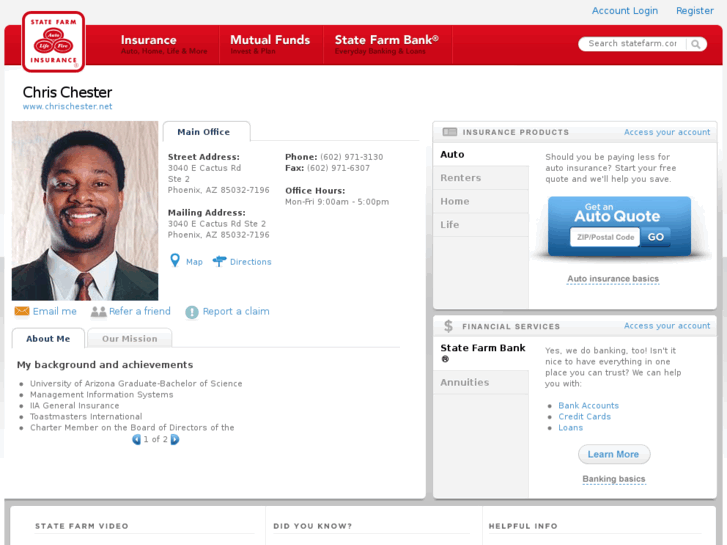Open the Register link
This screenshot has width=727, height=545.
[x=695, y=11]
